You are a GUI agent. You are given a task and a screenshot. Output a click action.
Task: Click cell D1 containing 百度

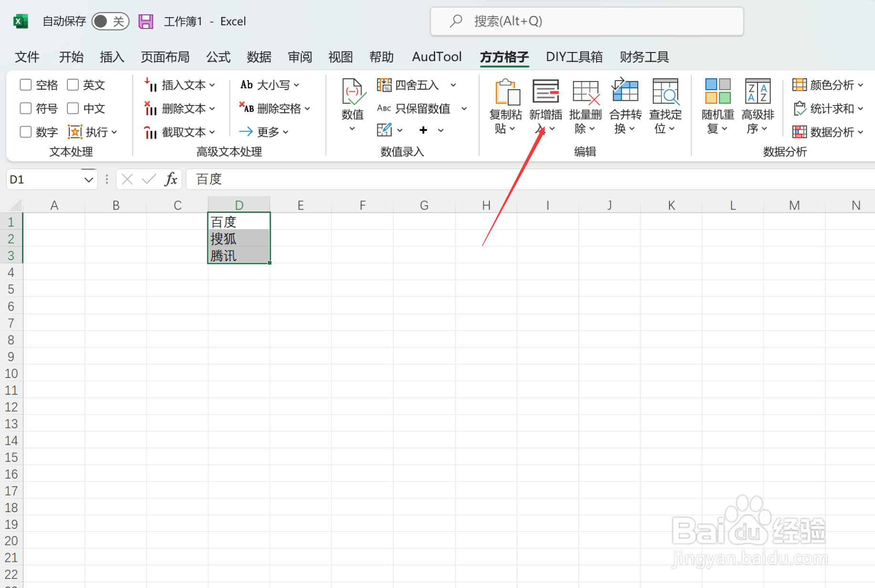tap(239, 221)
